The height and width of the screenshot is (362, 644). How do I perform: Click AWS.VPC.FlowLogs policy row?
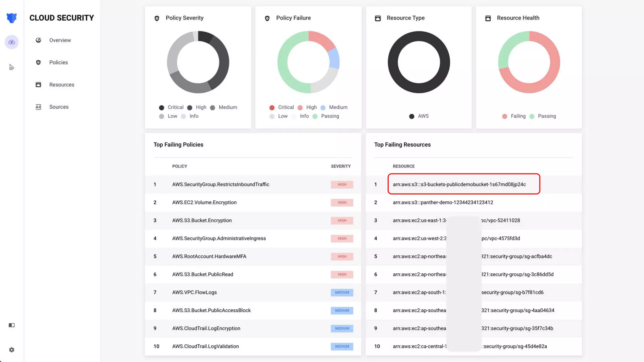point(194,293)
